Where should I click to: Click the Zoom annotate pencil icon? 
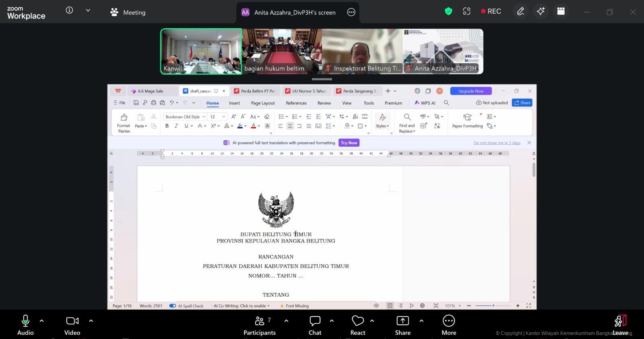[520, 11]
